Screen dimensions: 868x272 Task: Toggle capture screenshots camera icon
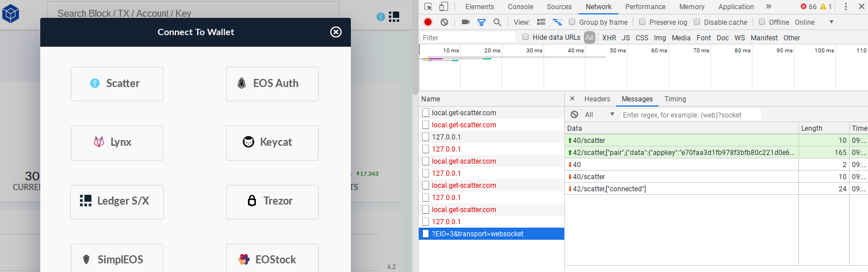pyautogui.click(x=465, y=22)
